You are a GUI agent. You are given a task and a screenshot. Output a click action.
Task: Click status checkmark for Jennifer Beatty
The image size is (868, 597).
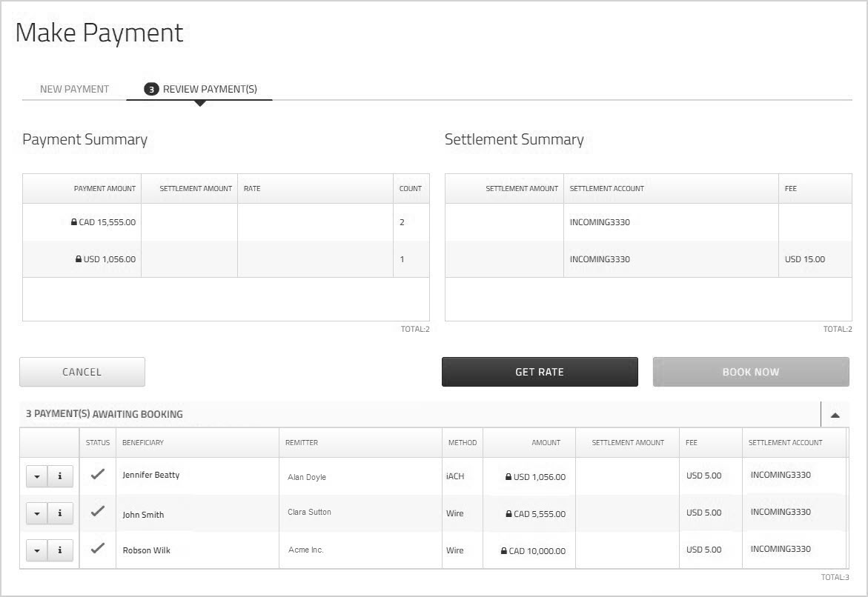pos(97,475)
